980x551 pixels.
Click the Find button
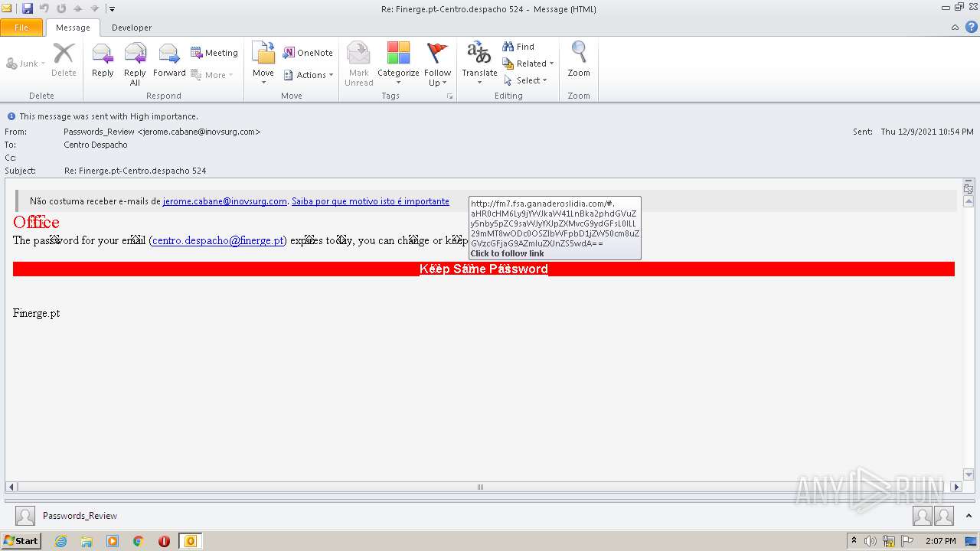coord(519,47)
